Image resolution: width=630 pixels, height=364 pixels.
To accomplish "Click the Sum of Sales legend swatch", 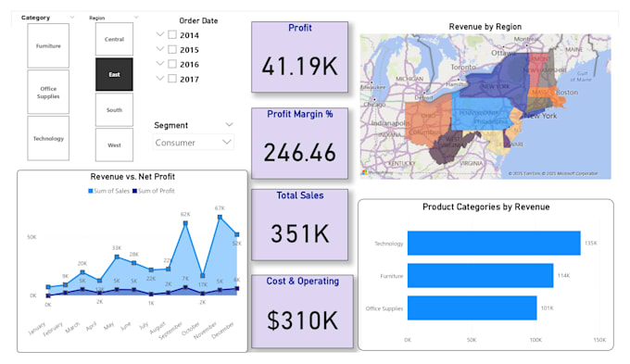I will click(91, 191).
